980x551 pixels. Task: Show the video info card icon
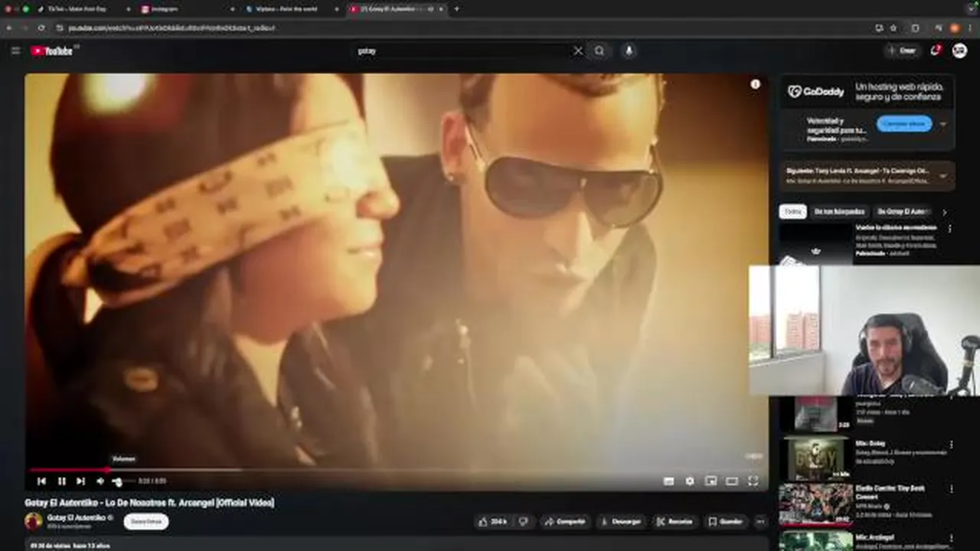[755, 84]
